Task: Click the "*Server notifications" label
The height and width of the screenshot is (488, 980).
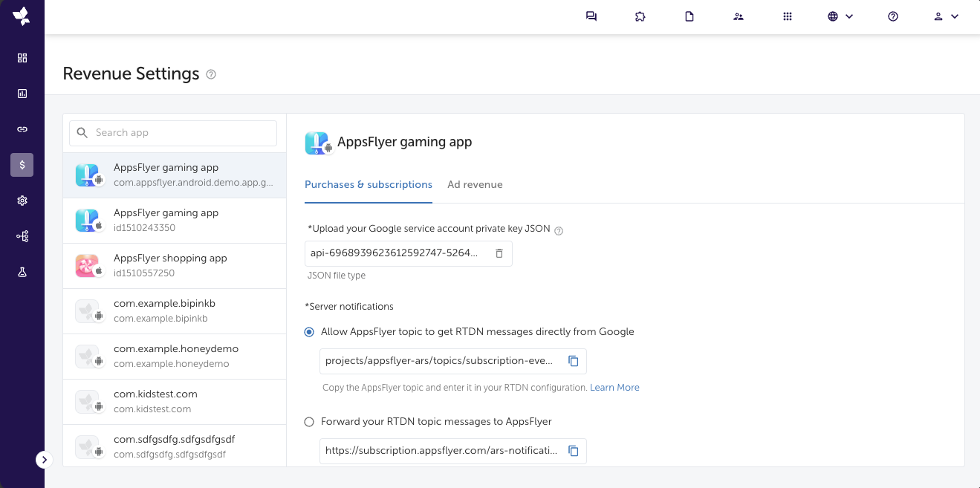Action: pyautogui.click(x=349, y=307)
